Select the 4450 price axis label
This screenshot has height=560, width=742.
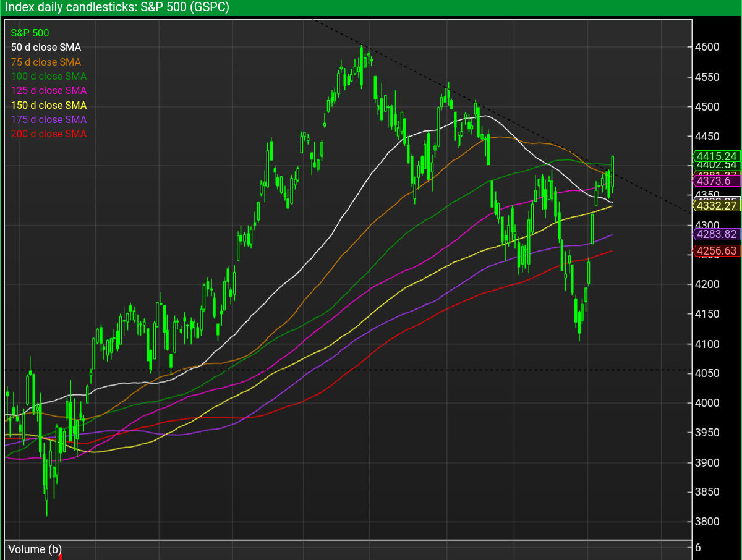pyautogui.click(x=707, y=137)
